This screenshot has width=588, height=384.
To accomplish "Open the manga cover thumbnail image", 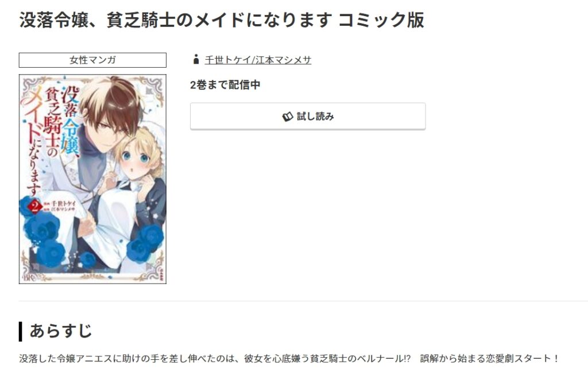I will tap(92, 179).
